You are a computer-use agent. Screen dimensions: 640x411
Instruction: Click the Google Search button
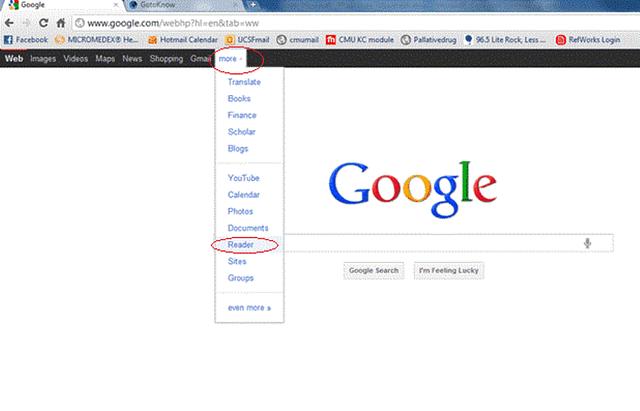click(x=373, y=271)
